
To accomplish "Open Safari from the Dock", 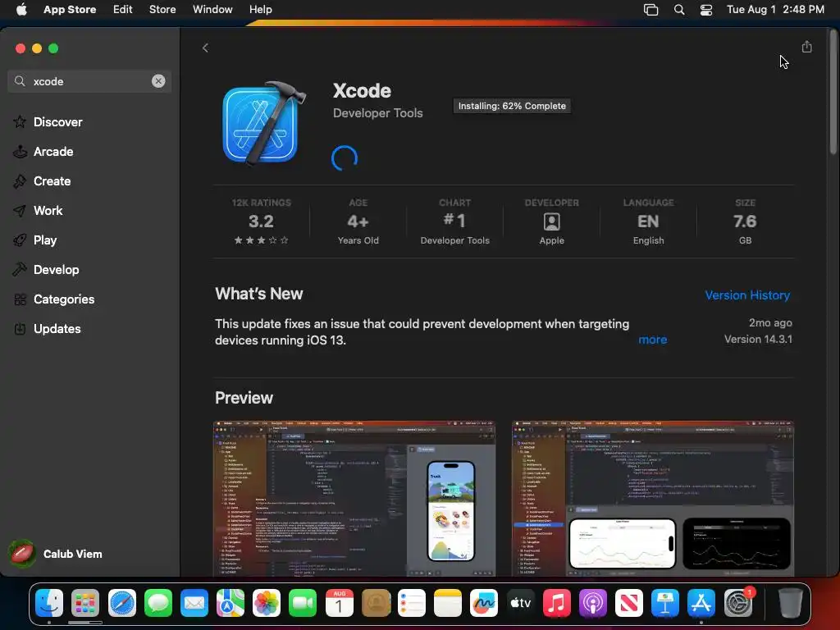I will pyautogui.click(x=122, y=603).
